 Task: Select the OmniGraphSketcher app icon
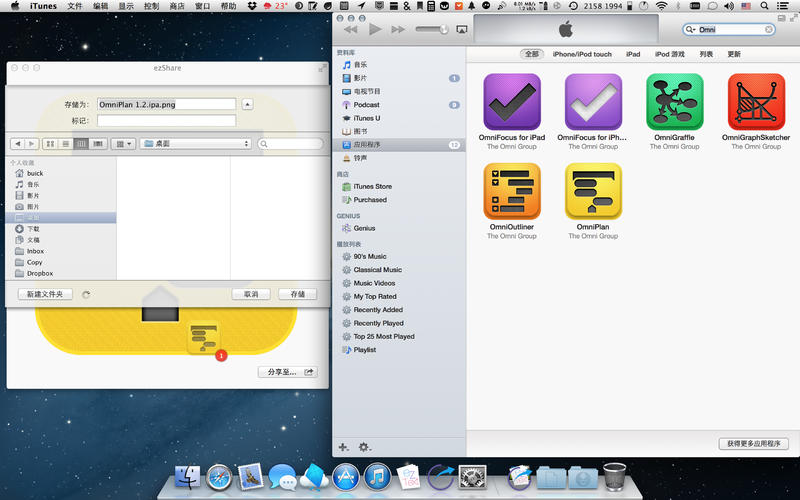point(756,102)
